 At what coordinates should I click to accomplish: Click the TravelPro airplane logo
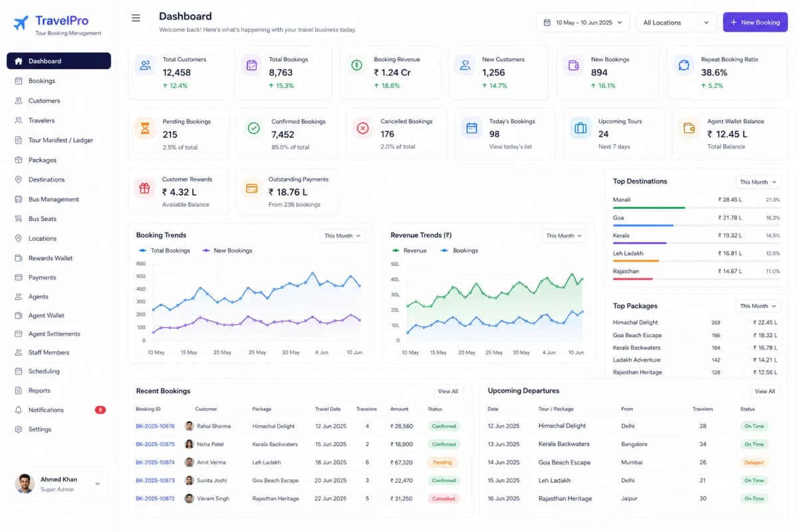tap(21, 23)
